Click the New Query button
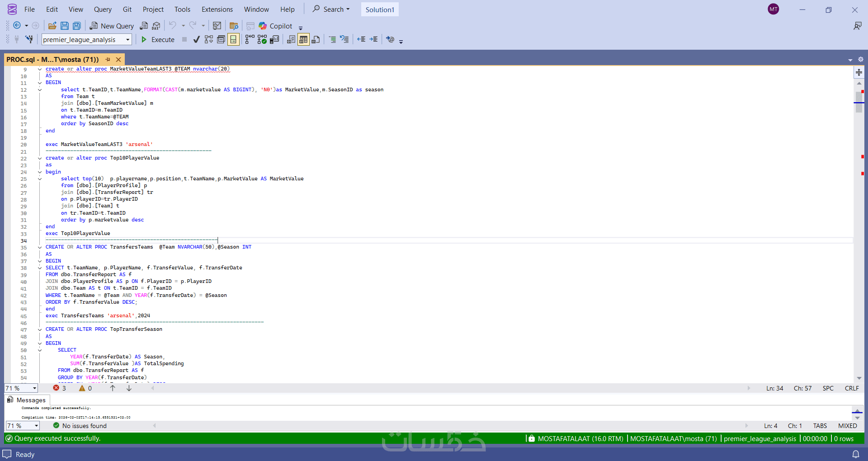868x461 pixels. point(112,26)
